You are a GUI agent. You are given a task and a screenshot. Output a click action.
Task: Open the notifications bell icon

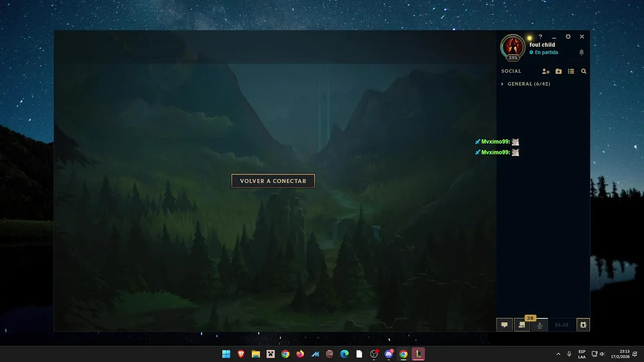tap(582, 52)
